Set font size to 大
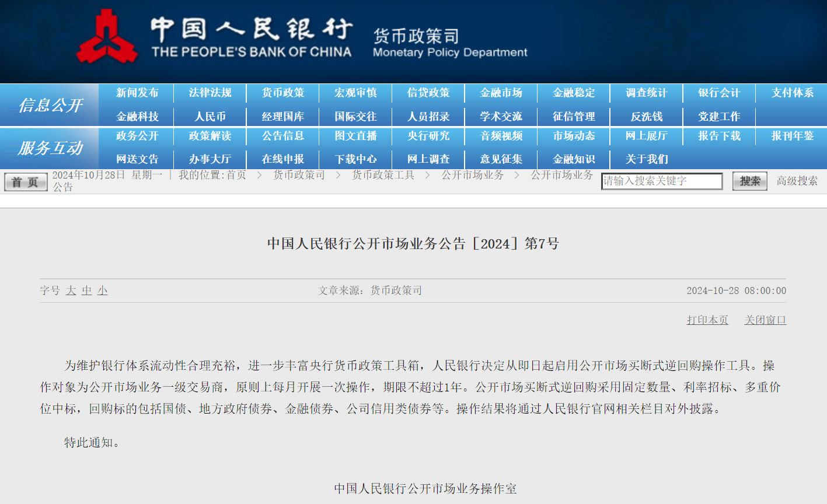This screenshot has height=504, width=827. pos(71,290)
